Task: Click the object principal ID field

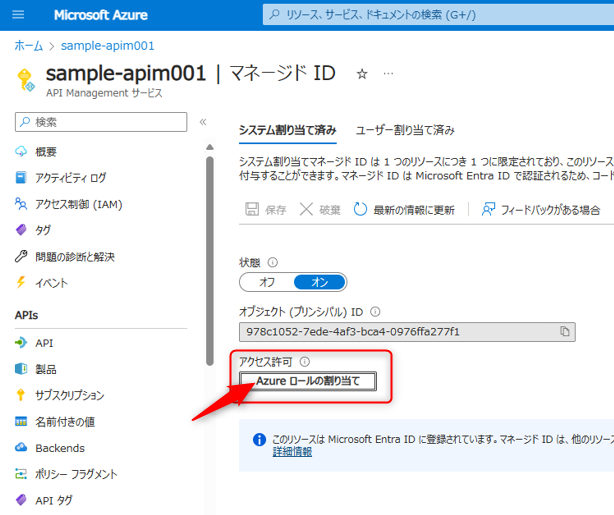Action: click(407, 332)
